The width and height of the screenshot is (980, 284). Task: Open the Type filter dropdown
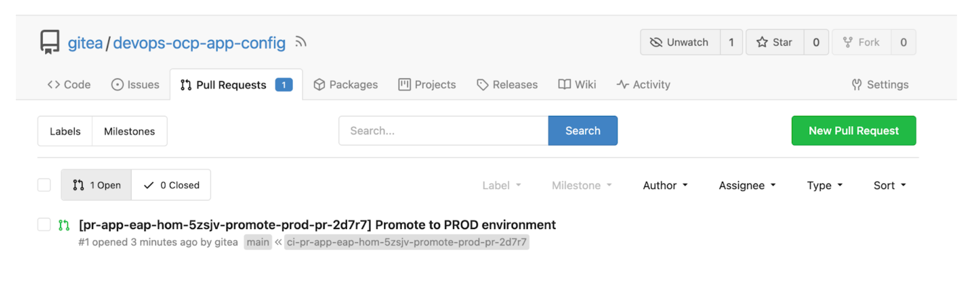click(x=824, y=186)
